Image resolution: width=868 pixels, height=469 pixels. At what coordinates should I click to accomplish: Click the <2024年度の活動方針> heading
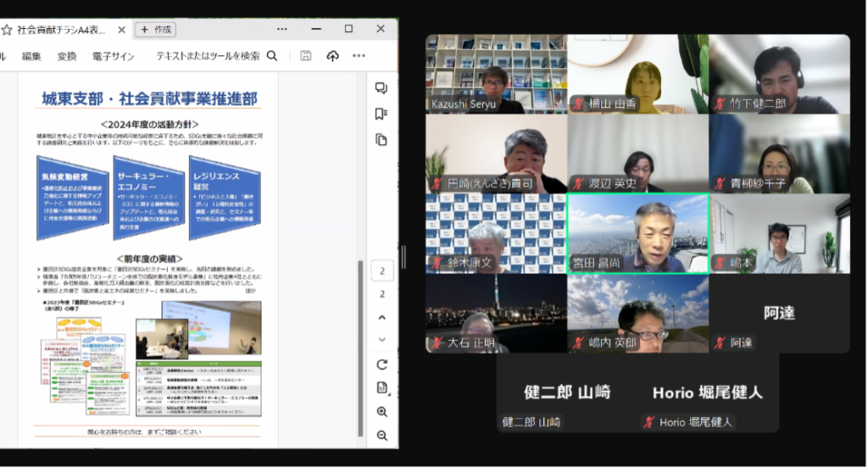pos(149,125)
